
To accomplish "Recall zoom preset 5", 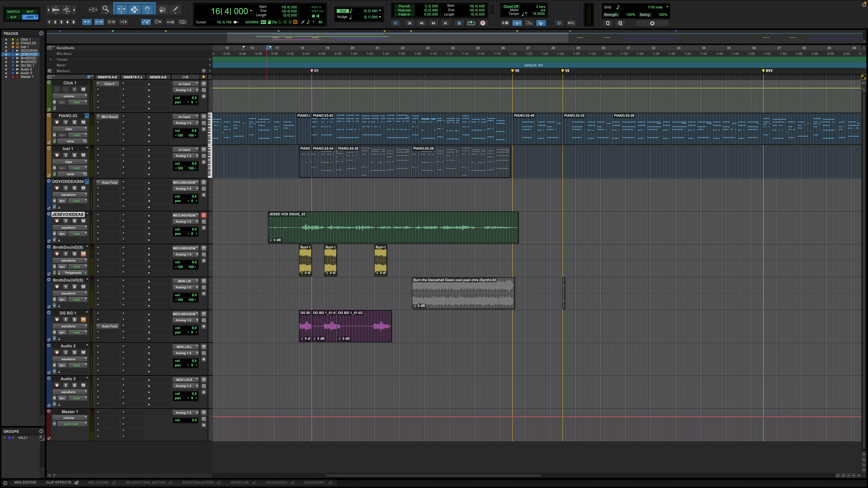I will (73, 22).
